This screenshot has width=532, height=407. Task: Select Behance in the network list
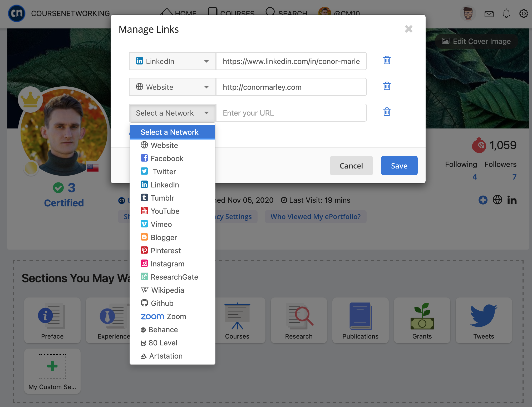[x=173, y=330]
